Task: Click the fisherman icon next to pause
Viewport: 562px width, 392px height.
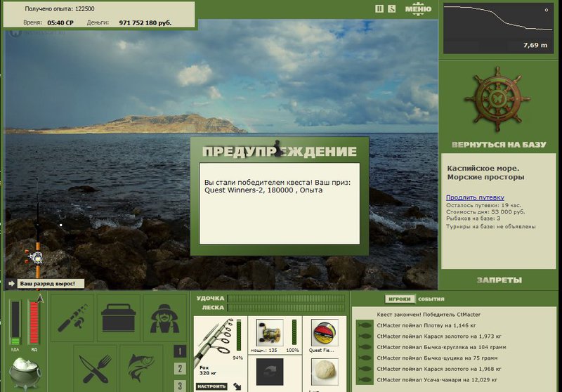Action: [391, 8]
